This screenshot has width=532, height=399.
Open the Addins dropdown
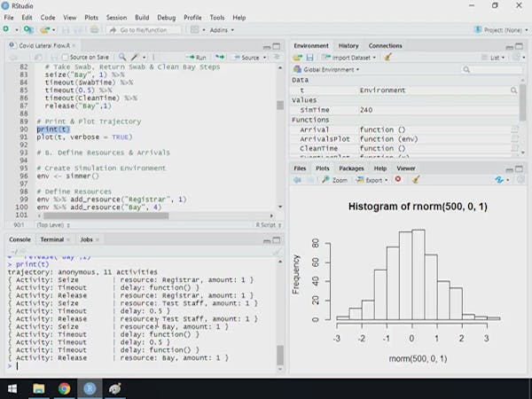pyautogui.click(x=222, y=30)
